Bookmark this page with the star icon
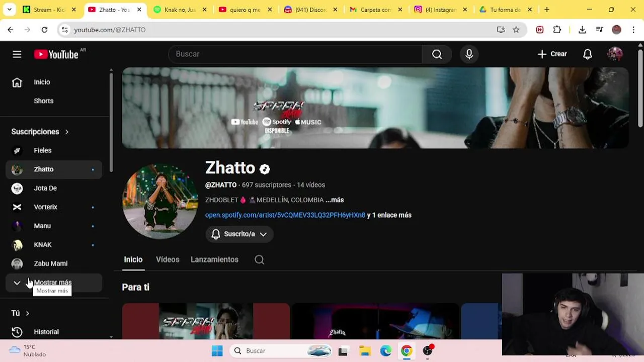The width and height of the screenshot is (644, 362). [516, 30]
